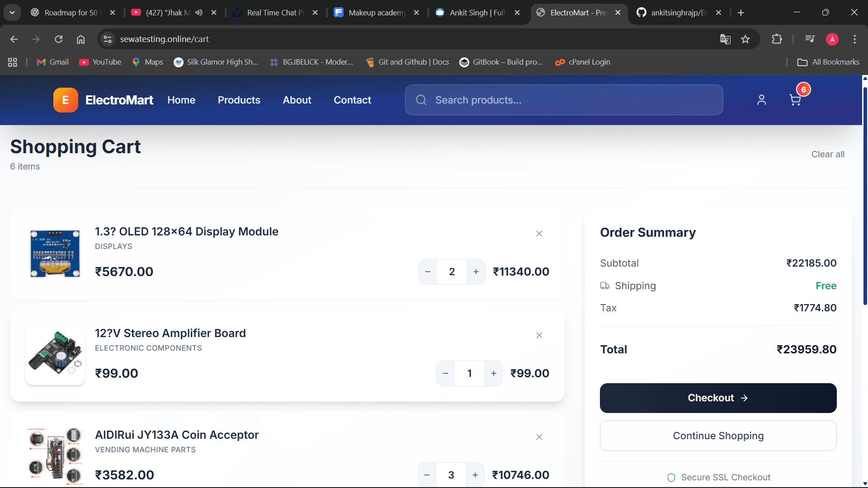The width and height of the screenshot is (868, 488).
Task: Bookmark this page with star icon
Action: click(745, 39)
